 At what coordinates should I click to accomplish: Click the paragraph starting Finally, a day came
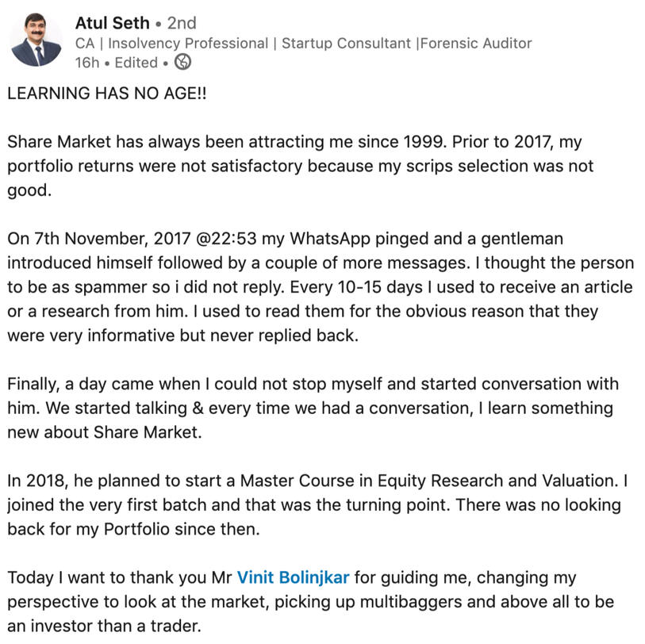click(x=309, y=408)
